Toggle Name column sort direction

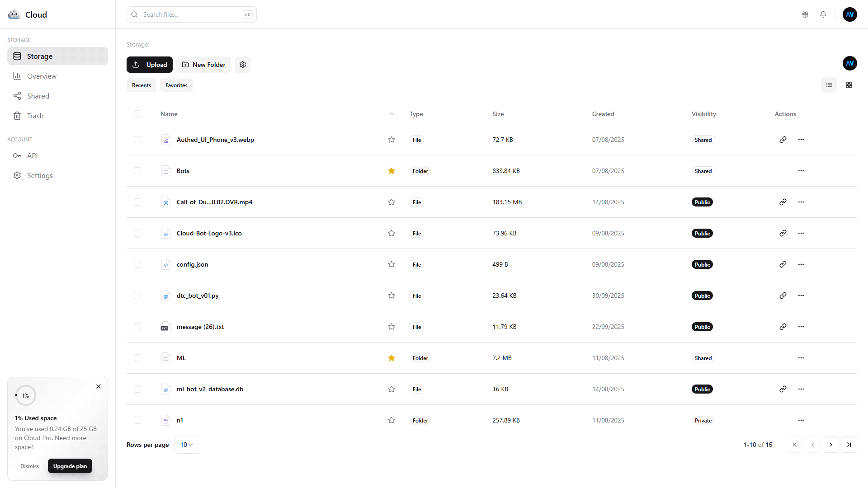[x=392, y=114]
